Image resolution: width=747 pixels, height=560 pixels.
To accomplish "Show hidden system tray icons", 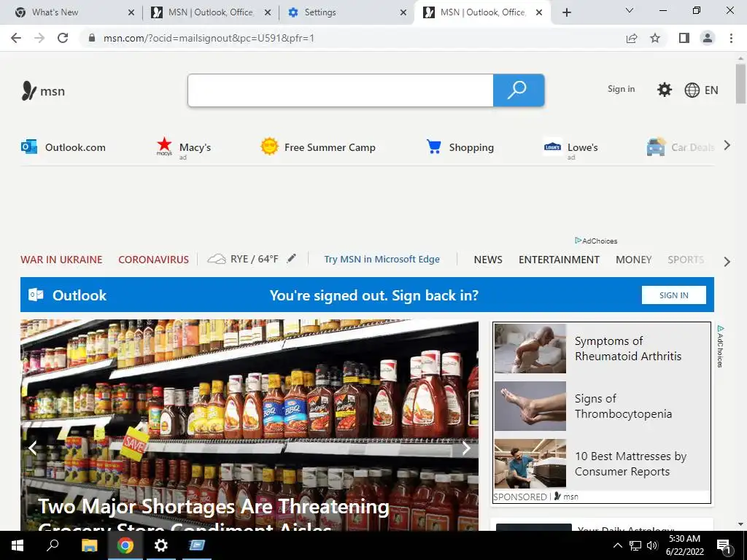I will pos(617,545).
